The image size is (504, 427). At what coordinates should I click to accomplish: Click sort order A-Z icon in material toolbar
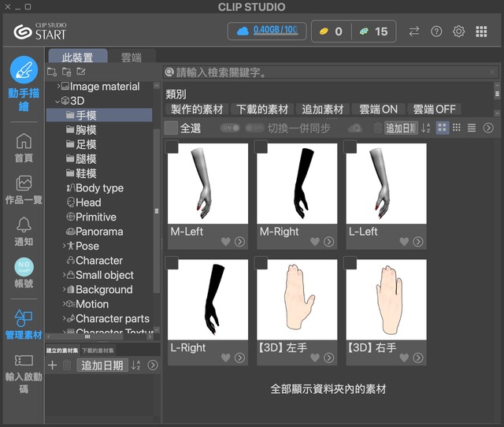pyautogui.click(x=426, y=128)
